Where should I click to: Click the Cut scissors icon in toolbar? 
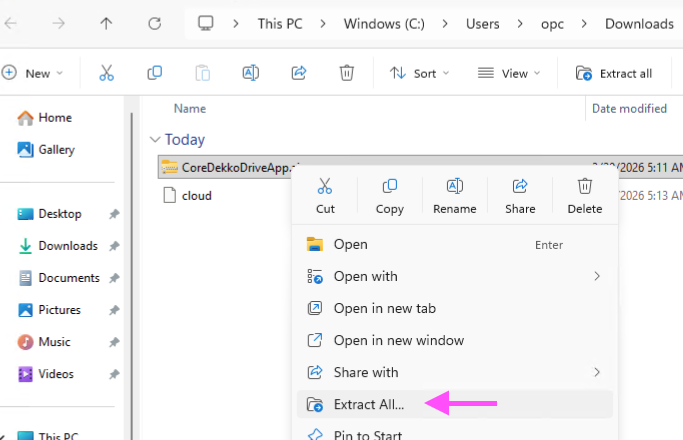pos(106,73)
